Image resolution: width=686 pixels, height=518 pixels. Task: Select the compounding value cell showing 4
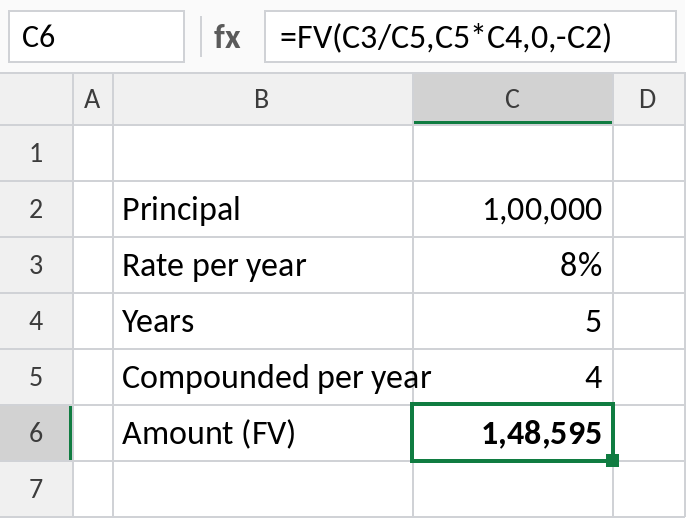click(513, 377)
